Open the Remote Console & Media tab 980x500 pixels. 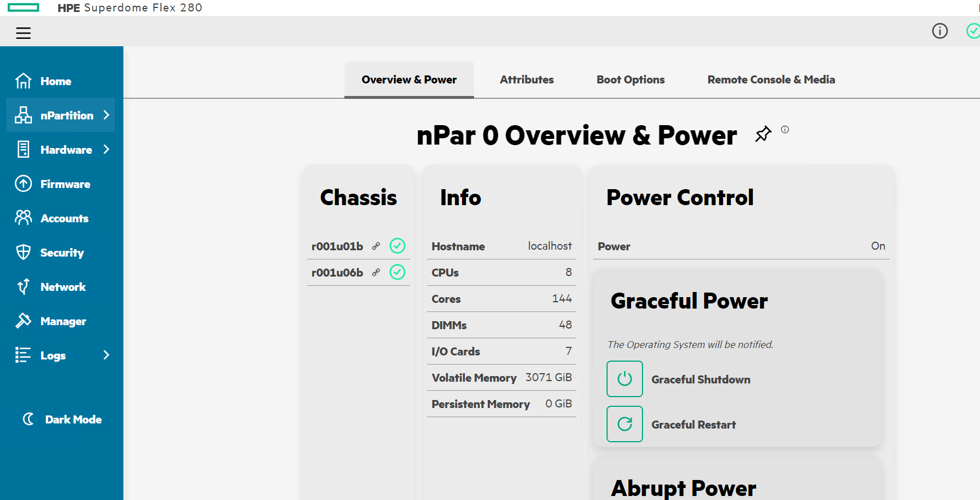pyautogui.click(x=771, y=79)
